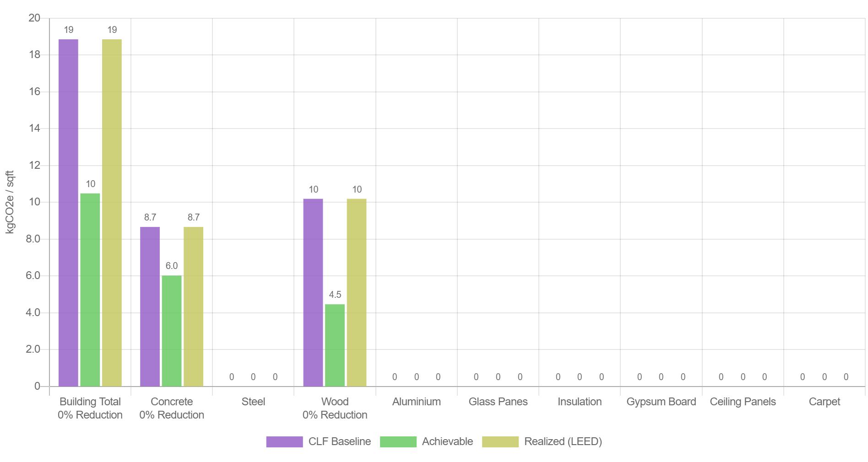Click the green Concrete 6.0 bar
Viewport: 868px width, 462px height.
(x=172, y=331)
